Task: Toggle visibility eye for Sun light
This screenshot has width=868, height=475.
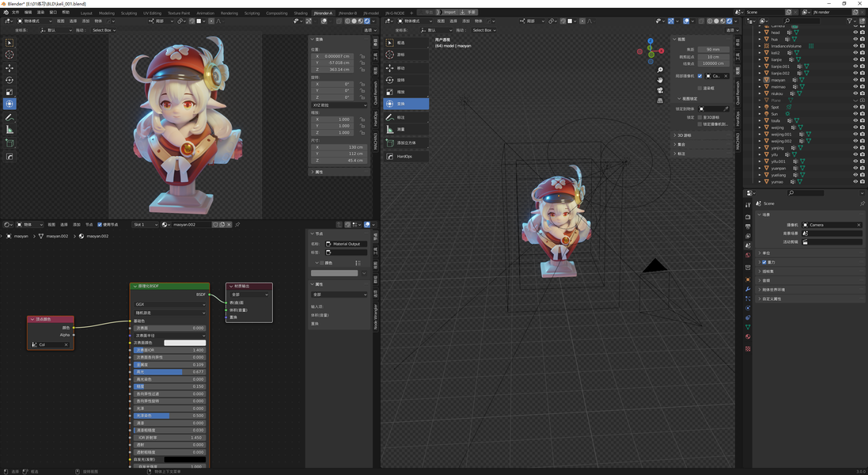Action: coord(855,113)
